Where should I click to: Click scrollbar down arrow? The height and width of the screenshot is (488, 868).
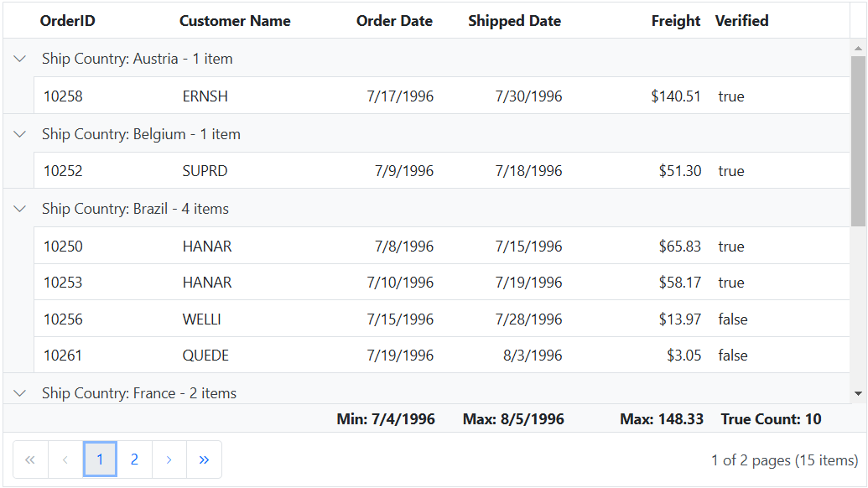[858, 393]
